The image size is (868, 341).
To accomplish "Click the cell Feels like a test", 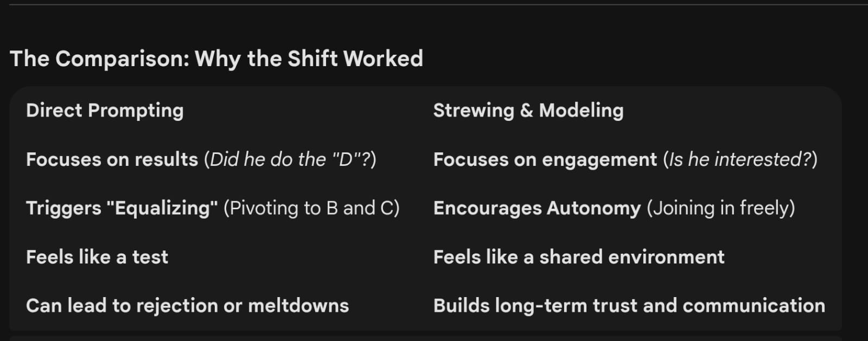I will point(97,257).
